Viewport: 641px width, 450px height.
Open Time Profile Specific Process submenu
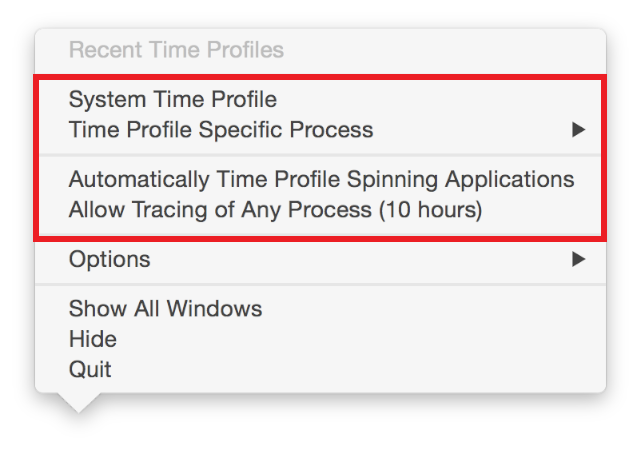[220, 129]
